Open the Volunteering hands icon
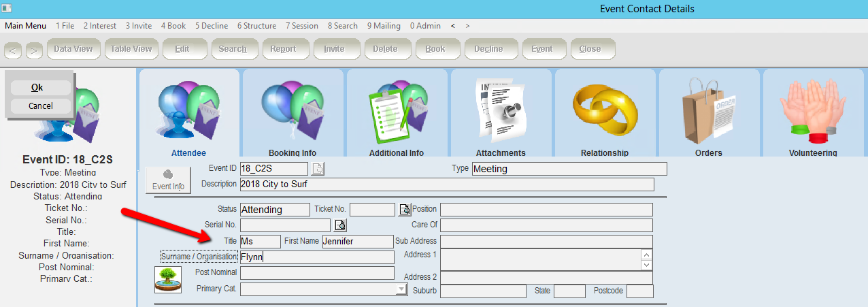The width and height of the screenshot is (868, 307). (813, 109)
